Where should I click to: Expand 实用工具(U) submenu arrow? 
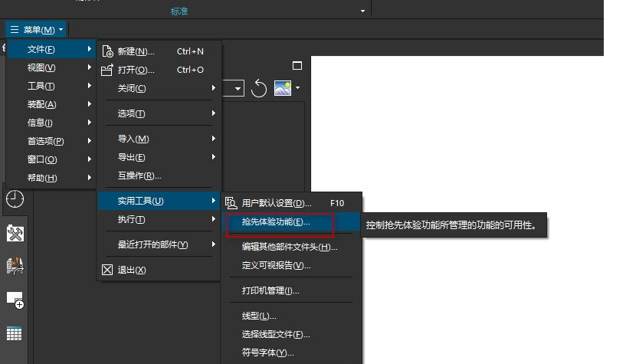214,201
